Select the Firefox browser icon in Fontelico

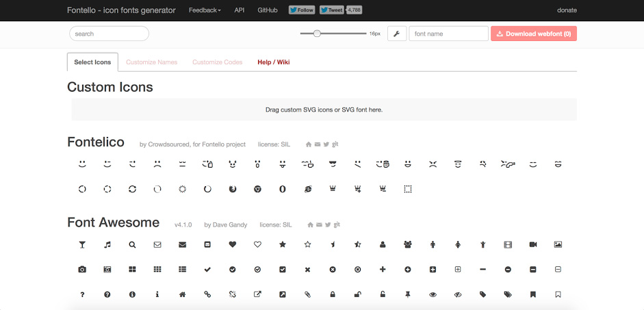(x=233, y=190)
